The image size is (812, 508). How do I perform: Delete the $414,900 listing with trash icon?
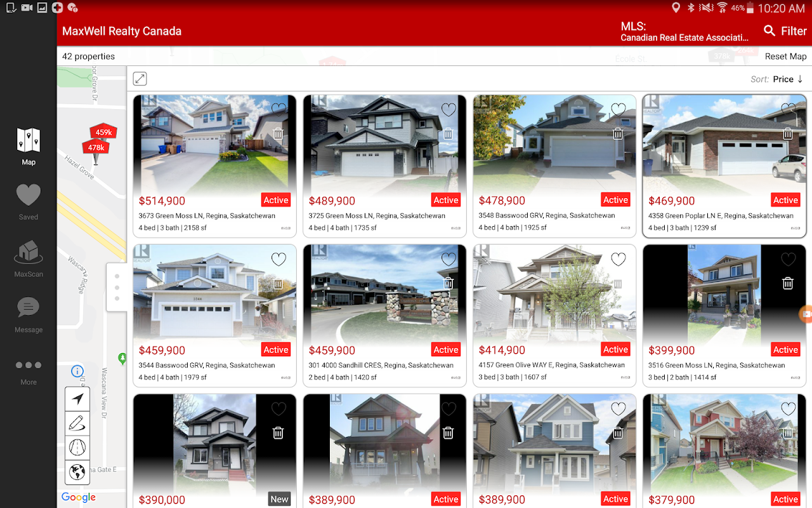618,284
